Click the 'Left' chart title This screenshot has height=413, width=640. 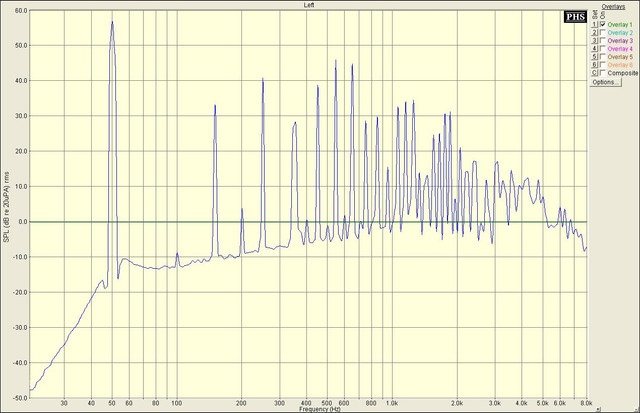click(x=309, y=5)
